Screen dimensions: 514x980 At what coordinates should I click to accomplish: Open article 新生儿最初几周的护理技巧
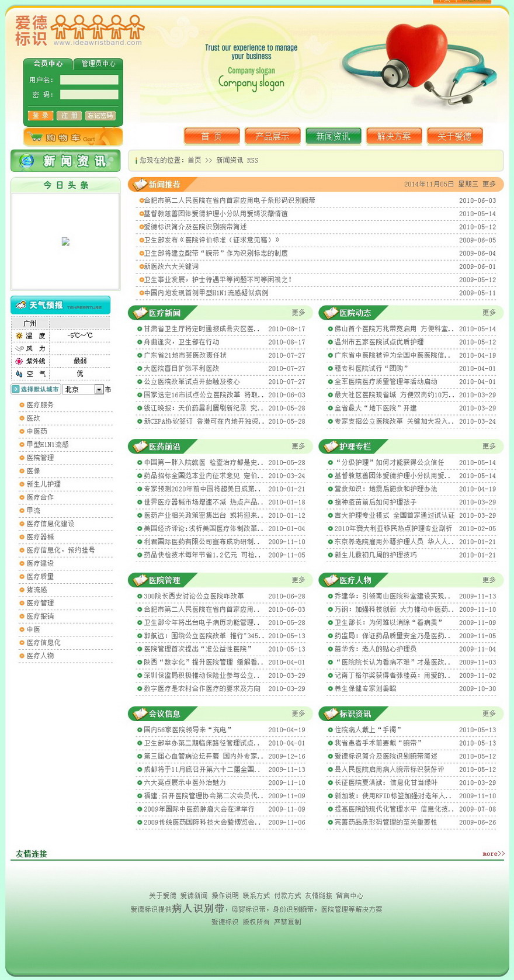tap(376, 555)
